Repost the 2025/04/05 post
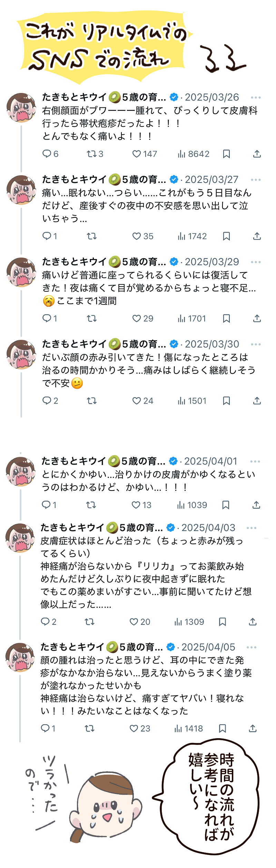Screen dimensions: 276x868 [x=89, y=729]
